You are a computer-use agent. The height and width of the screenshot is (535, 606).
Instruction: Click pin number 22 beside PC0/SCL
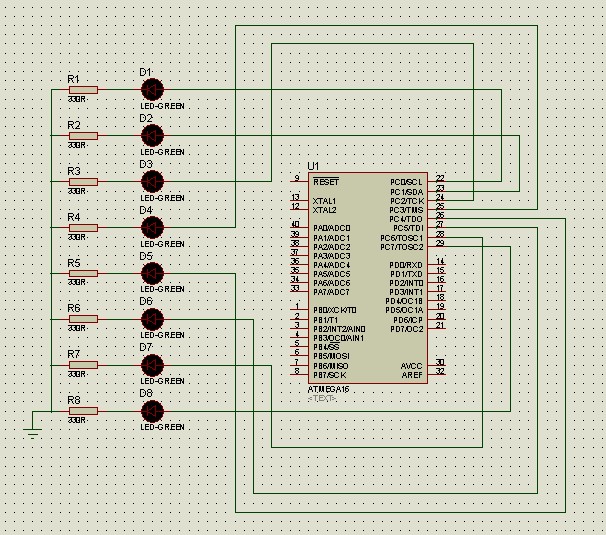click(440, 178)
